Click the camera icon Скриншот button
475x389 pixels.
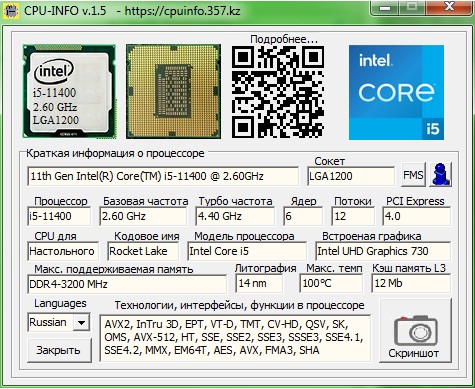415,330
